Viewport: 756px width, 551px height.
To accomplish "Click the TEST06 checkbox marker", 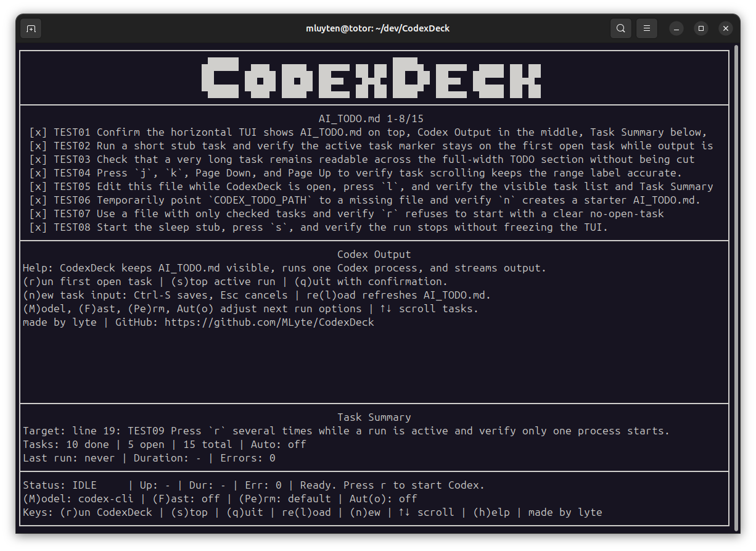I will 38,200.
